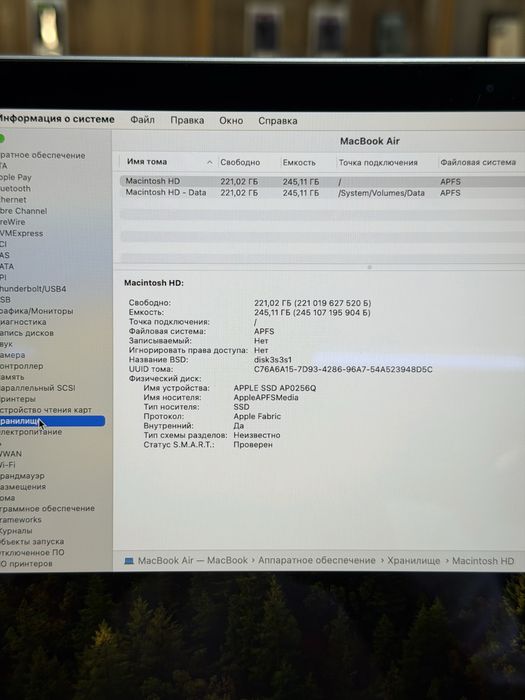The image size is (525, 700).
Task: Click the MacBook Air window title
Action: coord(370,141)
